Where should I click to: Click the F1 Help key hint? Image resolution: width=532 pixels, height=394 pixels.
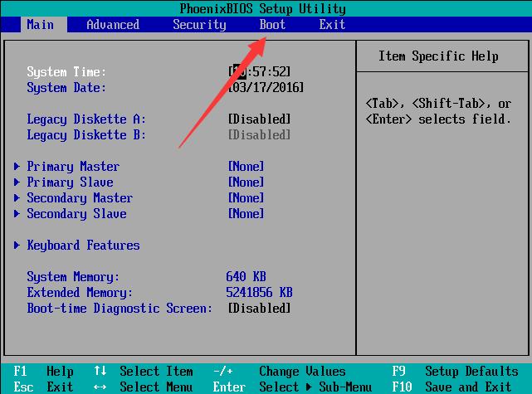pos(43,372)
